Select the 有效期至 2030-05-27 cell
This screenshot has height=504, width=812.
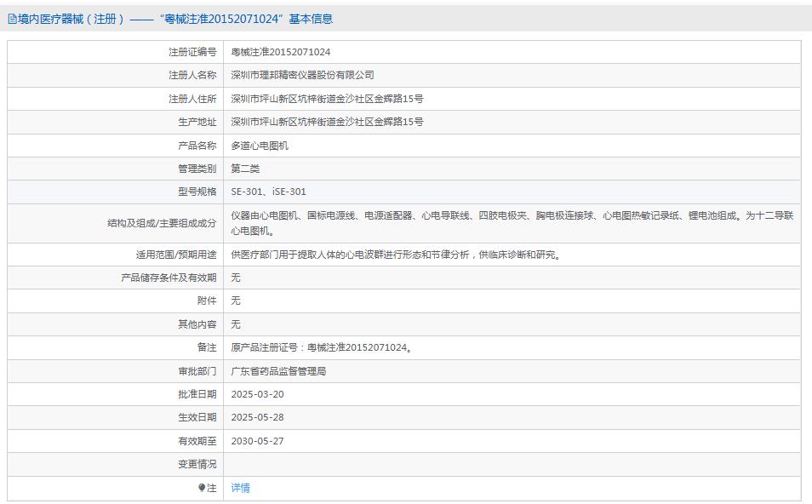click(259, 441)
